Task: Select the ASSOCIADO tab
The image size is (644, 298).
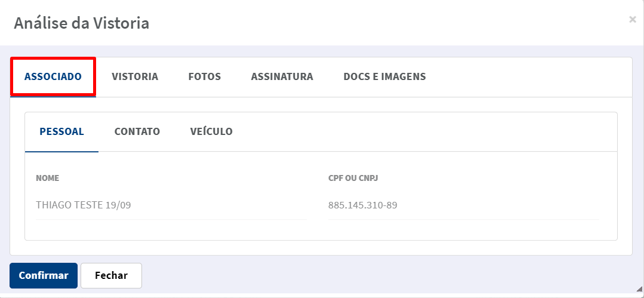Action: tap(53, 76)
